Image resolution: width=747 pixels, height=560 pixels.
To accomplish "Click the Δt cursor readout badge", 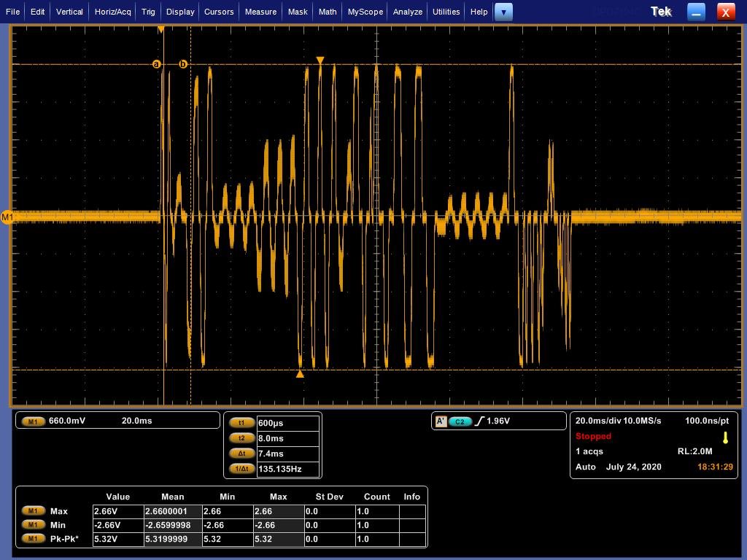I will [241, 454].
